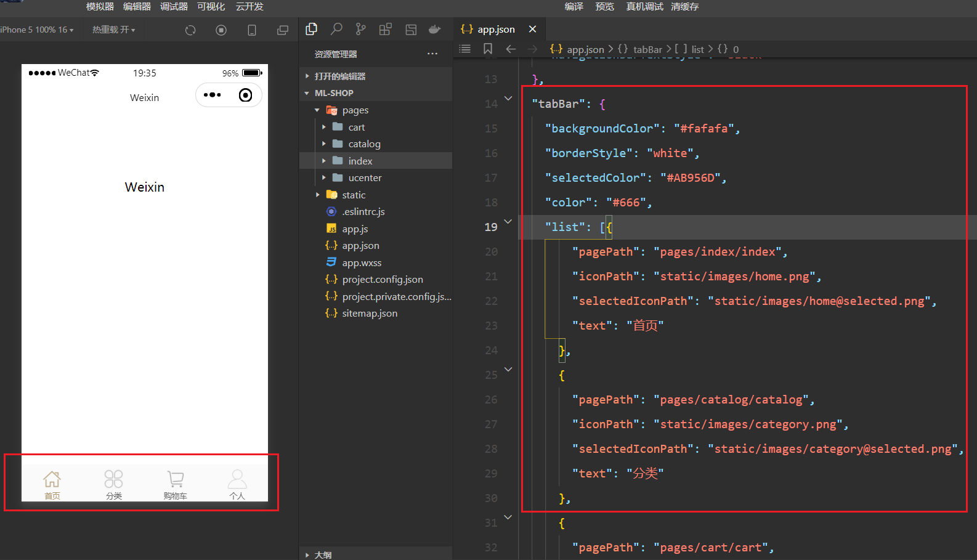Open the extensions icon
Viewport: 977px width, 560px height.
(386, 29)
